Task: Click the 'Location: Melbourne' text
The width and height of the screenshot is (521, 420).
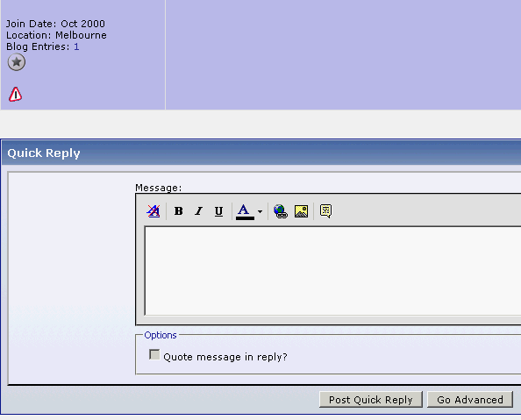Action: (56, 35)
